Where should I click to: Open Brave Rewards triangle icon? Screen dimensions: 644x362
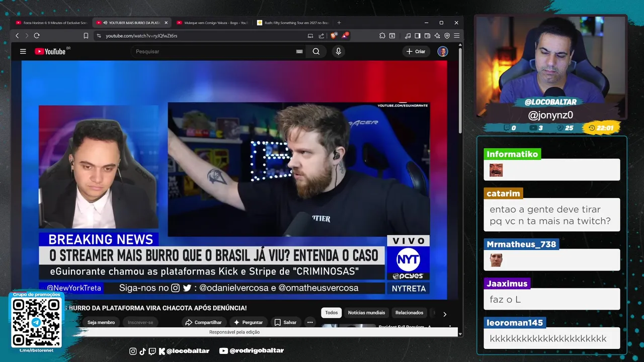(x=345, y=36)
